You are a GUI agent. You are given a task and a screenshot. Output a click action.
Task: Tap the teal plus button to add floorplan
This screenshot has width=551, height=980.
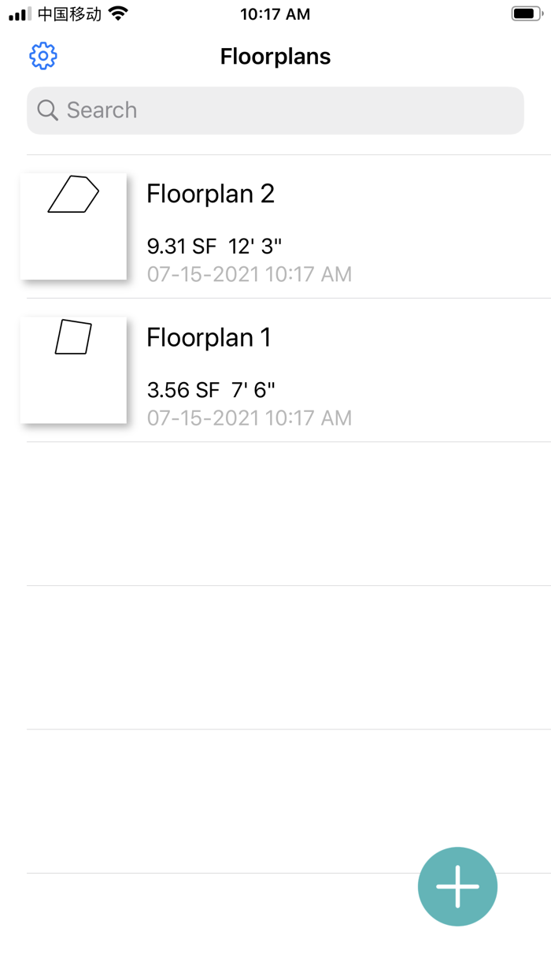pyautogui.click(x=457, y=886)
